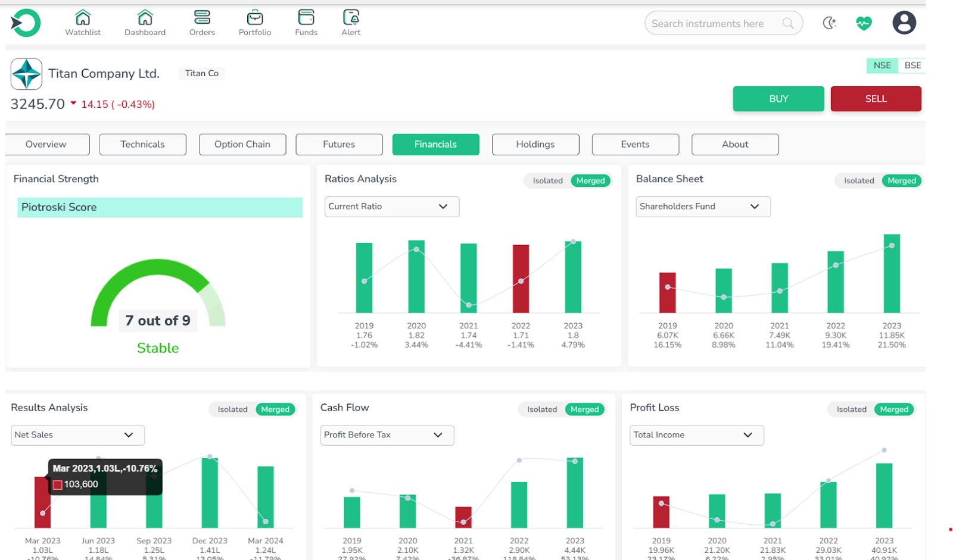Image resolution: width=953 pixels, height=560 pixels.
Task: Toggle dark mode moon icon
Action: [829, 23]
